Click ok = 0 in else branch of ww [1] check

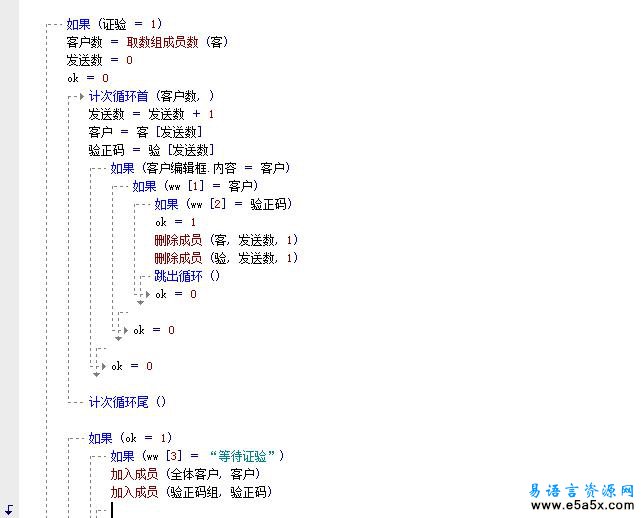tap(154, 330)
